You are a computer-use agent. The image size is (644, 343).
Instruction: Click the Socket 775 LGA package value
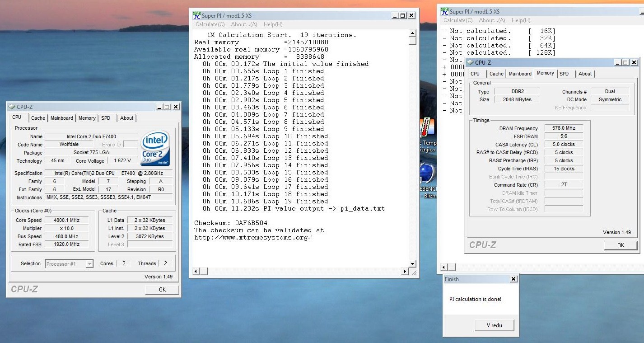[91, 152]
